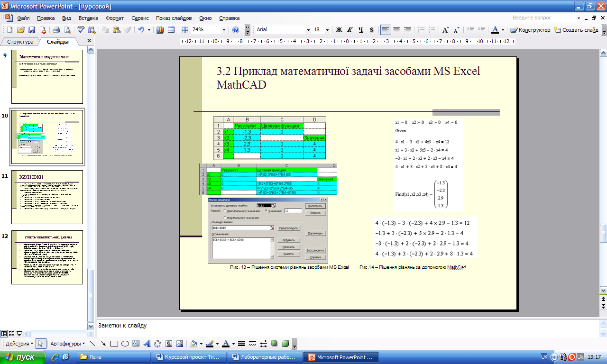Run the spelling check tool
The height and width of the screenshot is (364, 607).
[81, 30]
